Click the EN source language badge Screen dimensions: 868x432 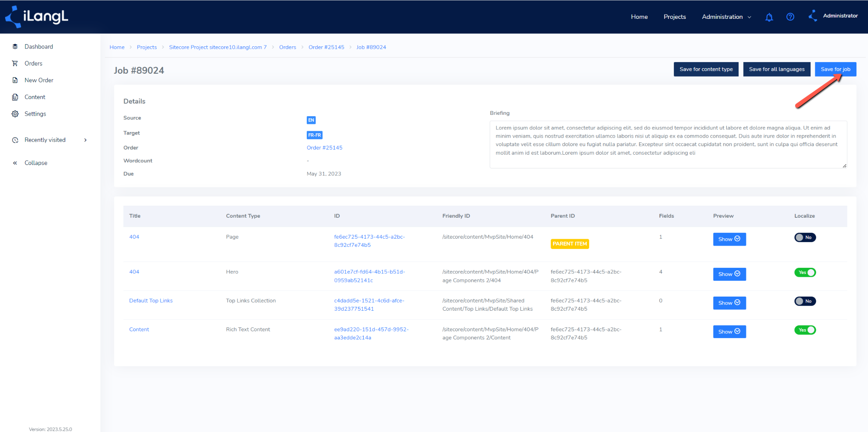(311, 120)
